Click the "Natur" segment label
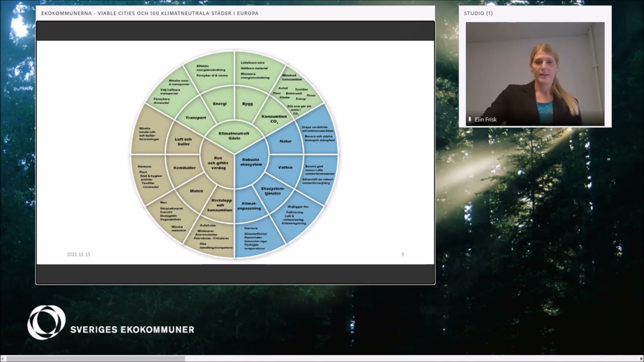 pos(285,141)
